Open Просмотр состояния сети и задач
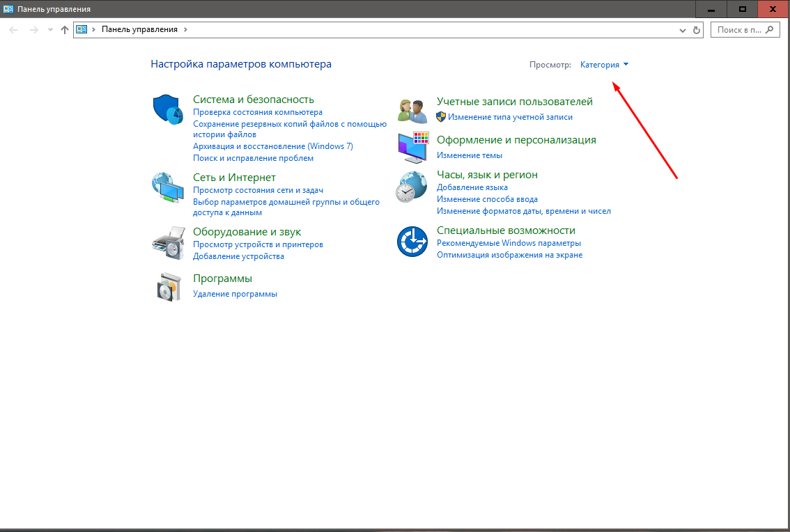Viewport: 790px width, 532px height. pos(258,190)
